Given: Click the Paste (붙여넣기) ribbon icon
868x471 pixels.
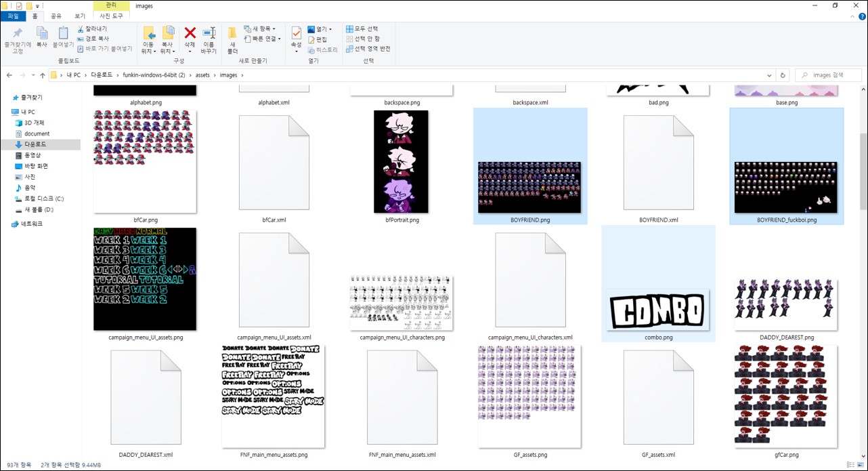Looking at the screenshot, I should click(x=63, y=33).
